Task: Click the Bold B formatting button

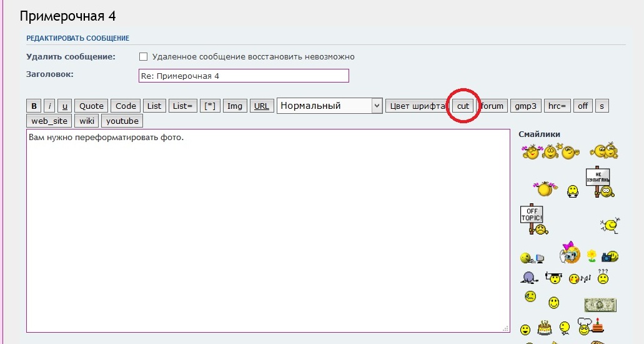Action: tap(34, 106)
